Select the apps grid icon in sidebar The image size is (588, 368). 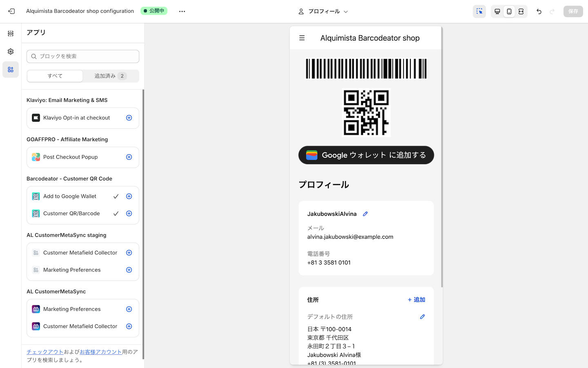coord(11,70)
